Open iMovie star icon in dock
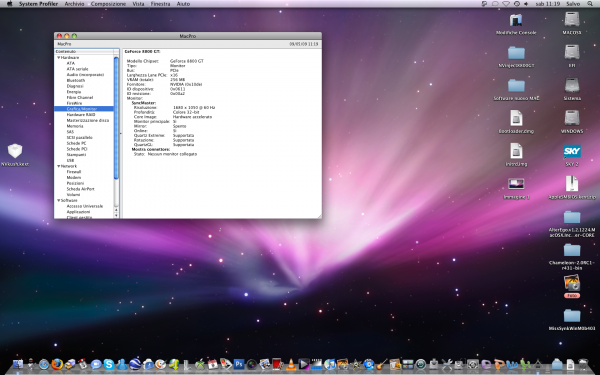 tap(355, 364)
